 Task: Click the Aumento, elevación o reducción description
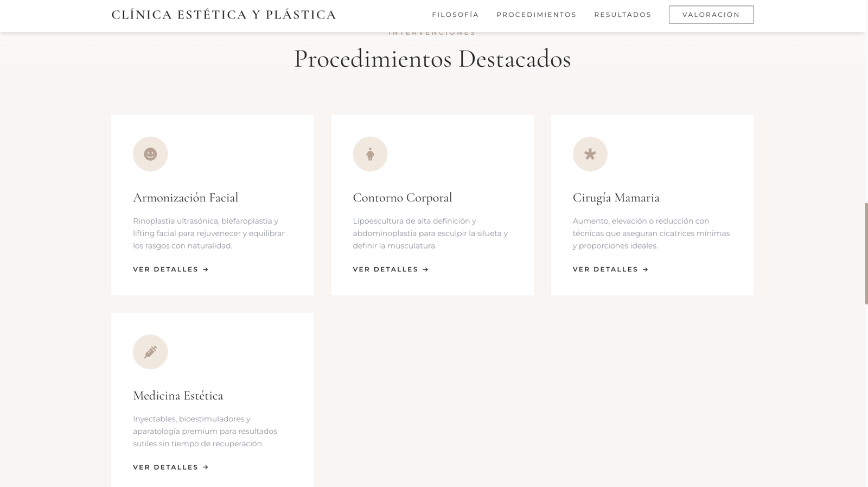[x=651, y=233]
